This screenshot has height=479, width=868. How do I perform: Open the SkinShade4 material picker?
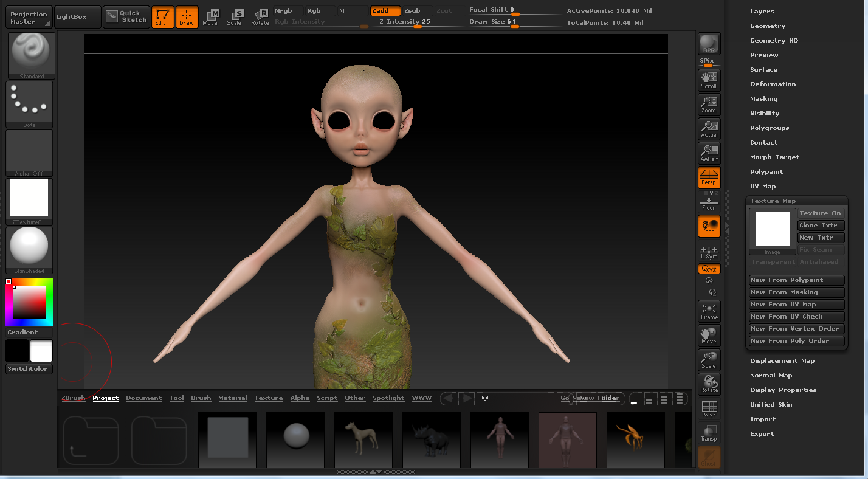29,250
